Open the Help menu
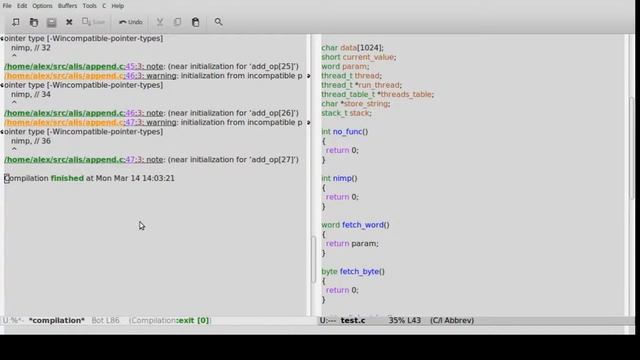This screenshot has width=640, height=360. click(x=118, y=6)
